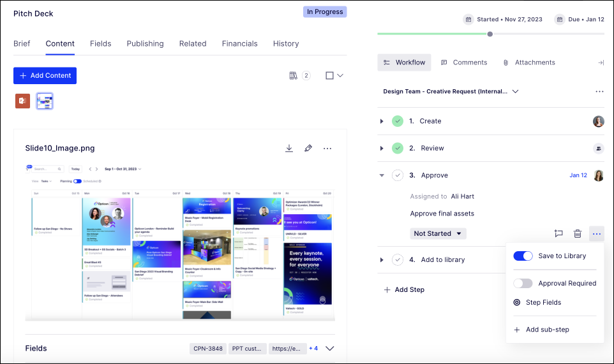Screen dimensions: 614x364
Task: Tick the select-all content checkbox
Action: [329, 76]
